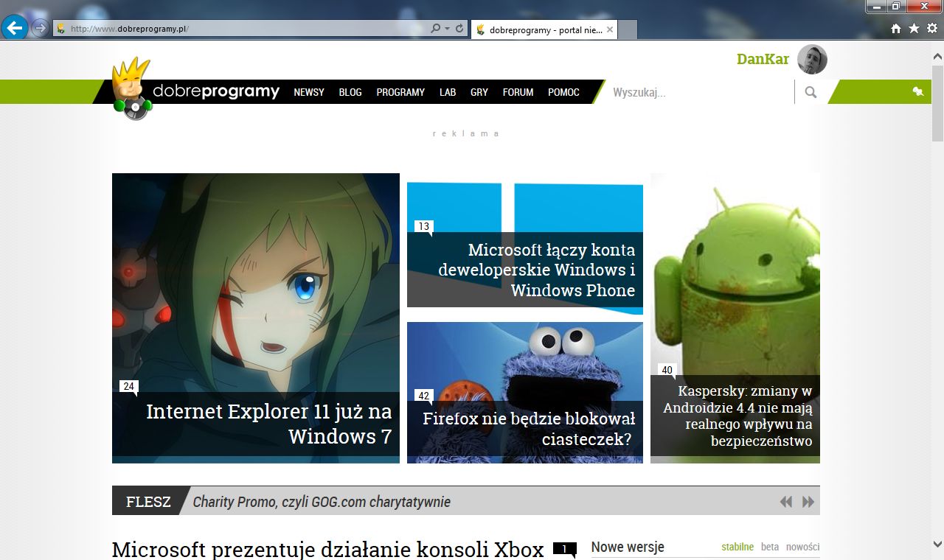Viewport: 944px width, 560px height.
Task: Show next FLESZ item with forward arrows
Action: pos(808,502)
